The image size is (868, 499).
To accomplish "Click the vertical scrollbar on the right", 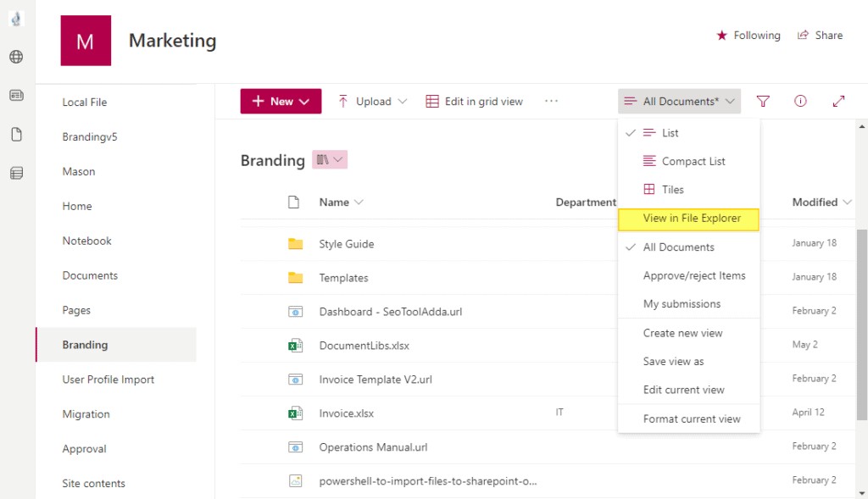I will tap(862, 297).
